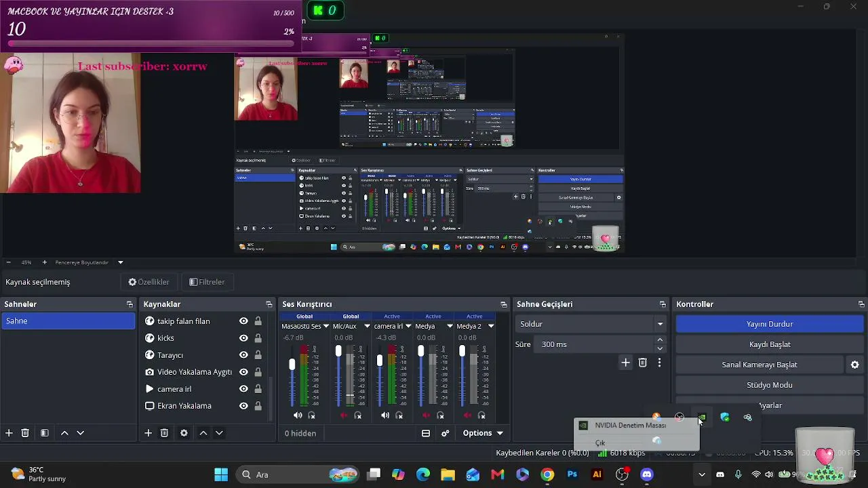Open the Medya channel dropdown arrow
This screenshot has height=488, width=868.
tap(450, 326)
